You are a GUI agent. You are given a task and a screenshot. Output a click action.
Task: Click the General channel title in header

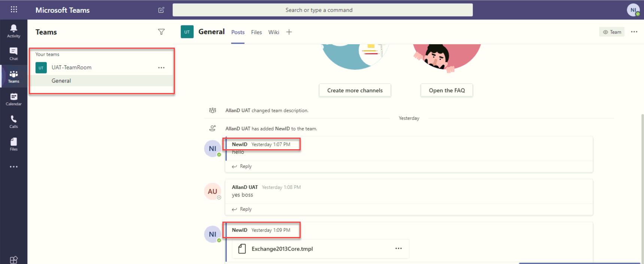[212, 32]
